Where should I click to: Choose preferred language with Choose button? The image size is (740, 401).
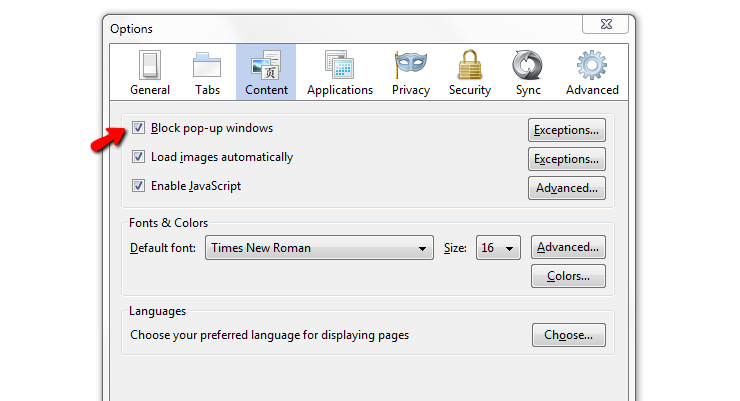(x=569, y=335)
